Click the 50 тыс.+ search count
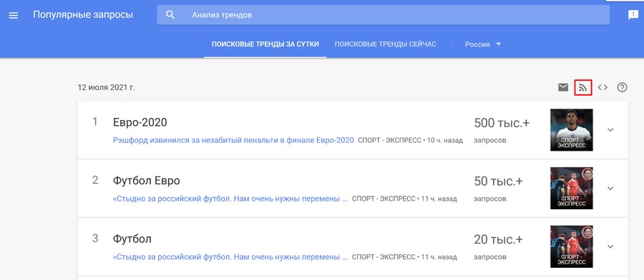This screenshot has width=644, height=280. [x=499, y=181]
